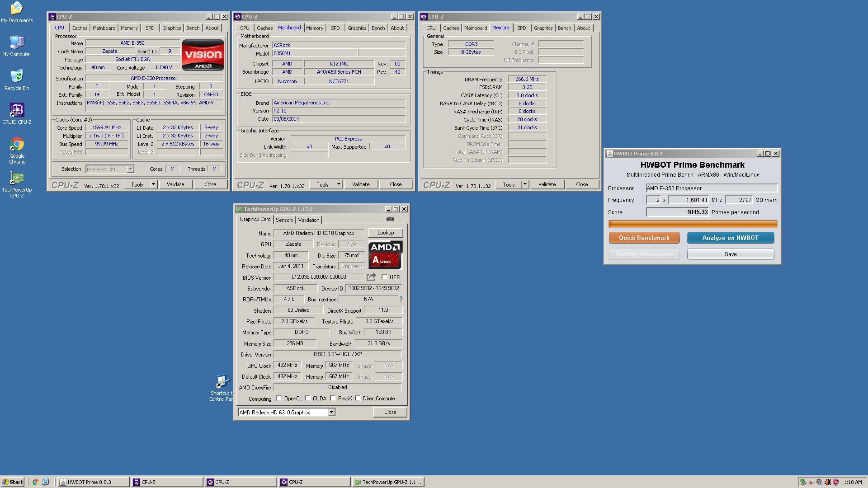
Task: Click the tray volume speaker icon
Action: [827, 482]
